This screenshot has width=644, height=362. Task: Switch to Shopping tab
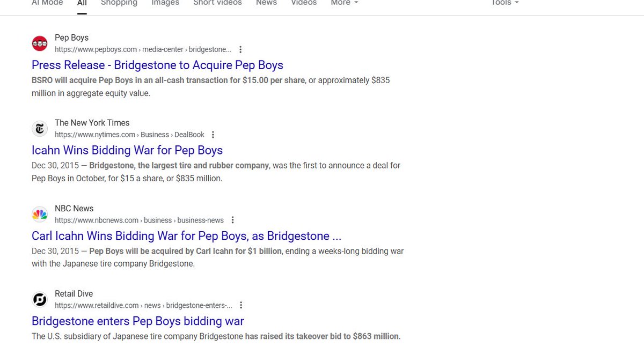[119, 3]
